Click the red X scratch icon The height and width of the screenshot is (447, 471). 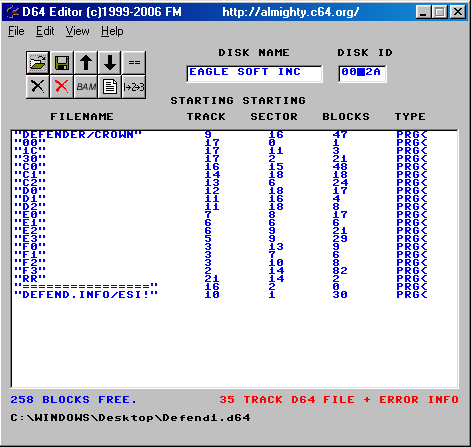pyautogui.click(x=62, y=87)
